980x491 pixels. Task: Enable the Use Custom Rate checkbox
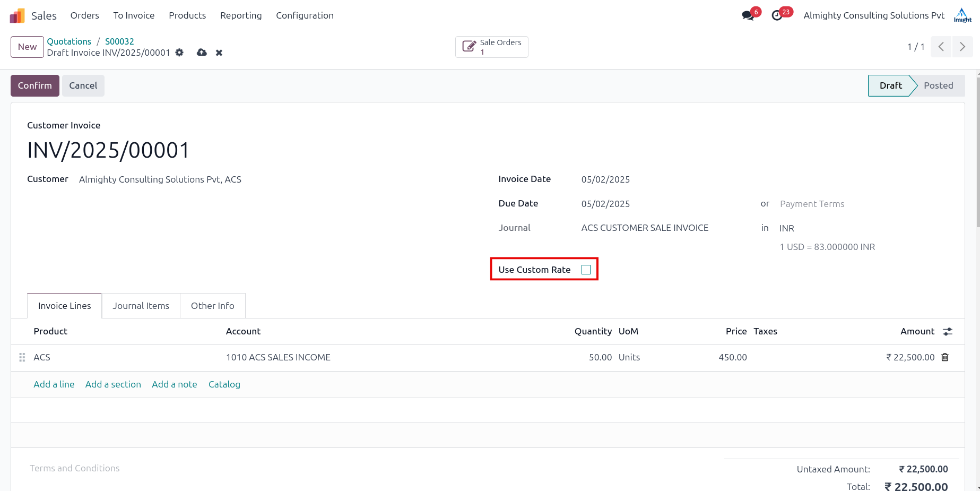point(586,269)
